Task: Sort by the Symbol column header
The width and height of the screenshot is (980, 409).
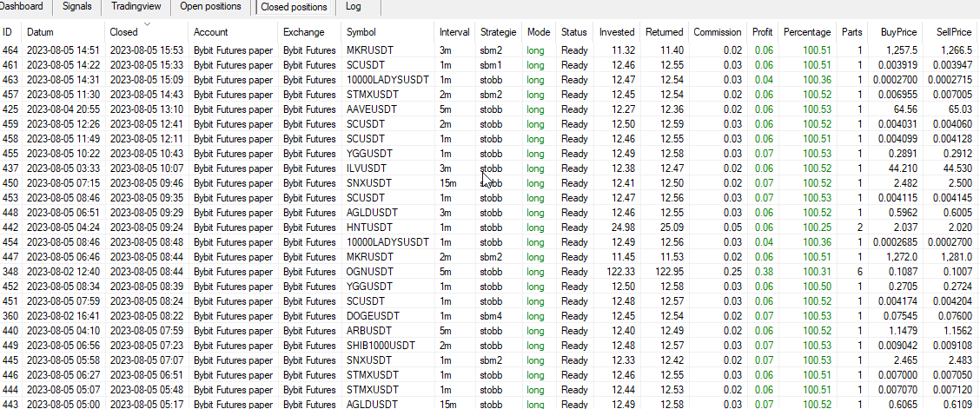Action: click(361, 32)
